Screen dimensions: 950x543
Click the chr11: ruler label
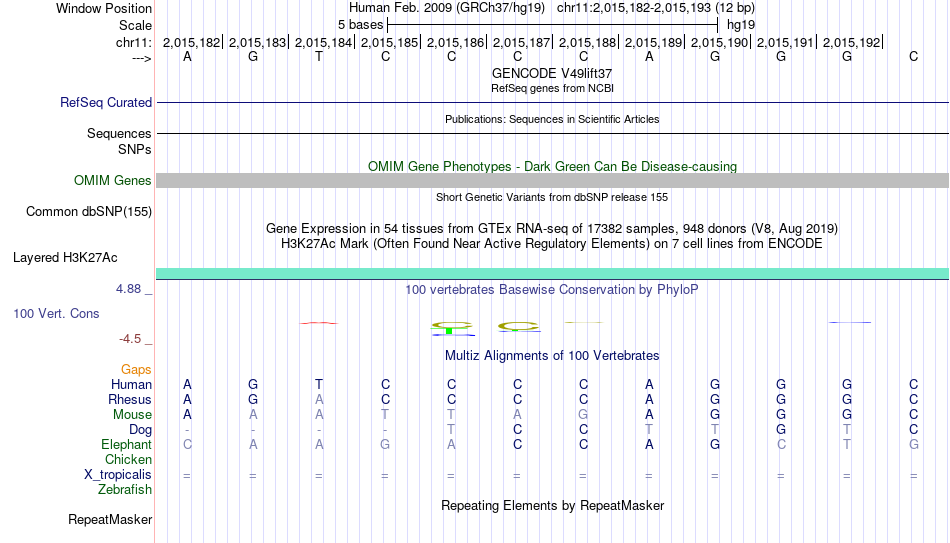pyautogui.click(x=135, y=42)
